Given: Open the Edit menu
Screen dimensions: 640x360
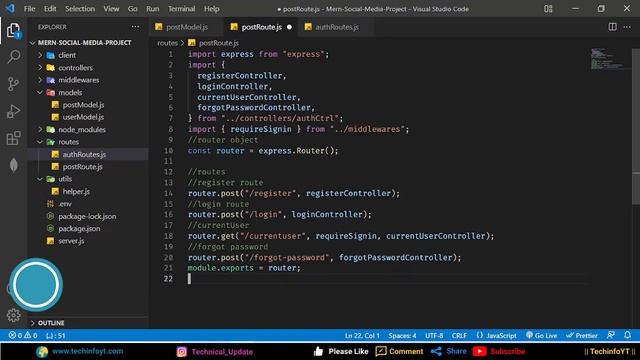Looking at the screenshot, I should pyautogui.click(x=50, y=9).
